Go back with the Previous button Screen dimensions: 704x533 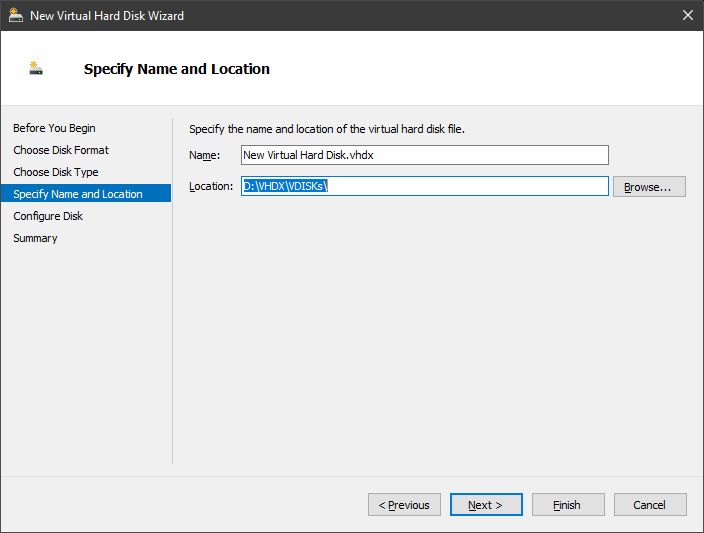click(404, 505)
